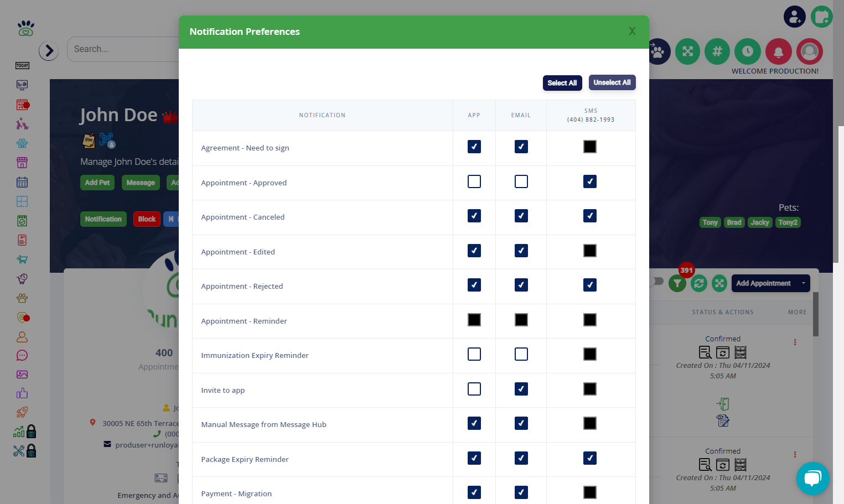Click the Unselect All button

click(612, 82)
